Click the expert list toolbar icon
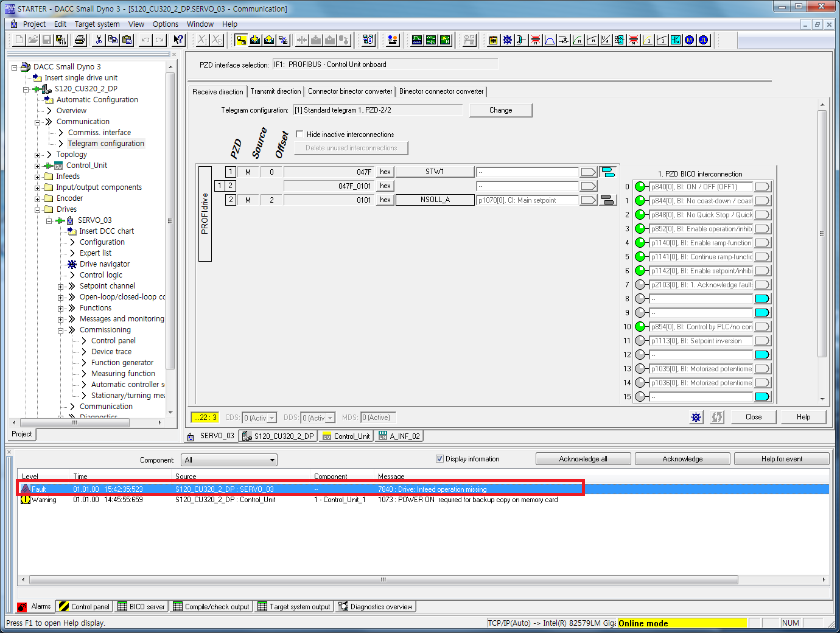 tap(493, 40)
